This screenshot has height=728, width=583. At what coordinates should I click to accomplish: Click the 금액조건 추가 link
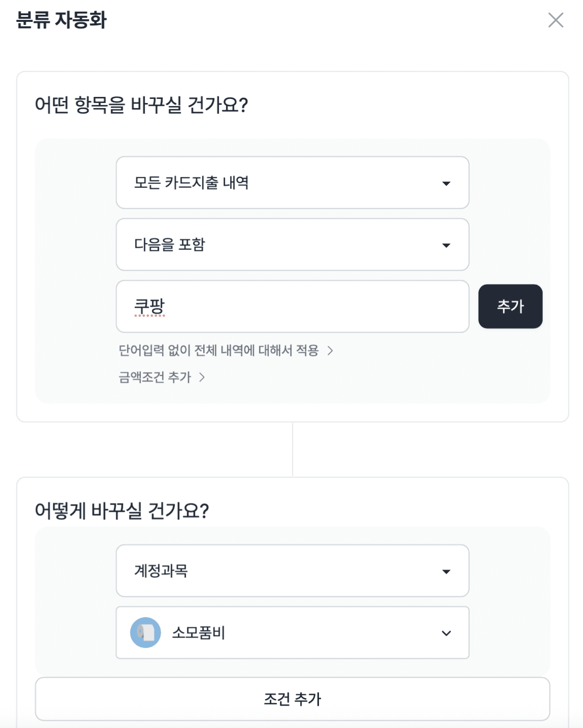click(155, 377)
